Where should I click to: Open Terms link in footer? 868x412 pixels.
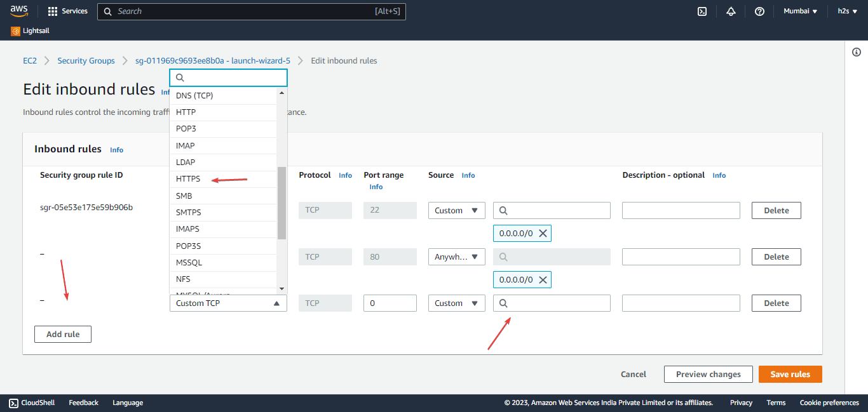coord(776,403)
